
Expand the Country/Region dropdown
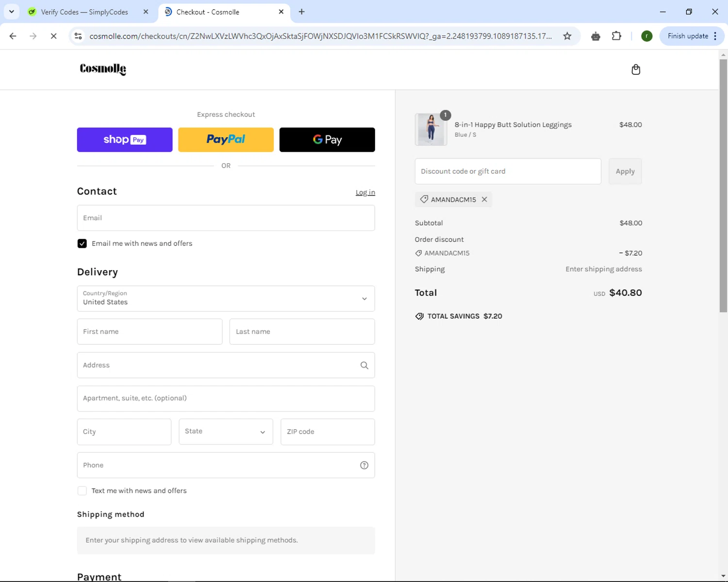[x=226, y=299]
